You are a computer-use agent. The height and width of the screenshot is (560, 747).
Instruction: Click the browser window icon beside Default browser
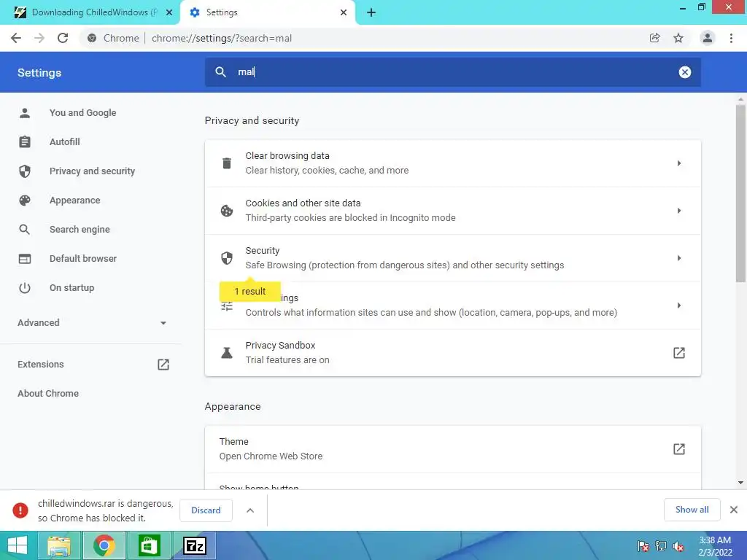pyautogui.click(x=25, y=259)
